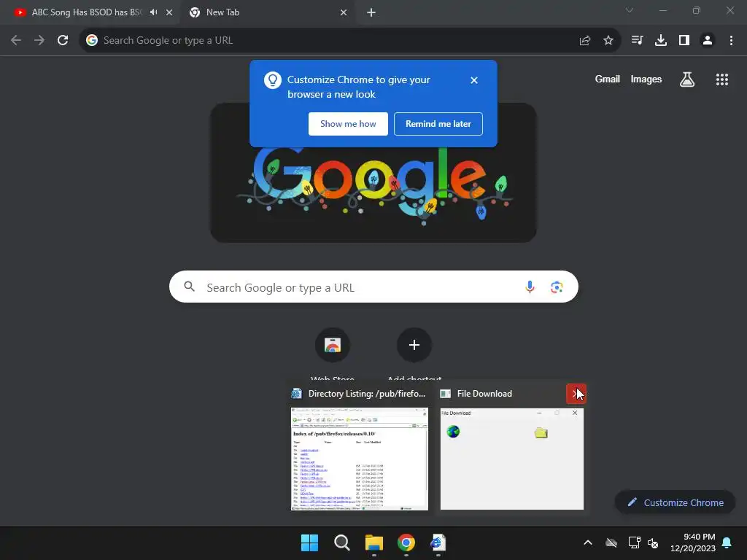Close the New Tab tab

point(344,12)
